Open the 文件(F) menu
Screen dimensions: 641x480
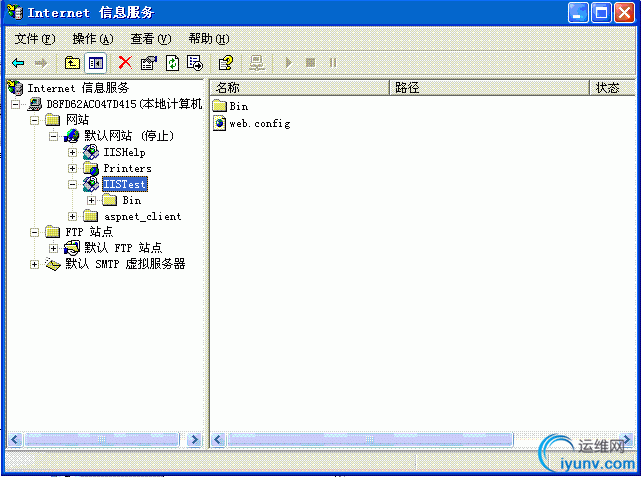(35, 39)
